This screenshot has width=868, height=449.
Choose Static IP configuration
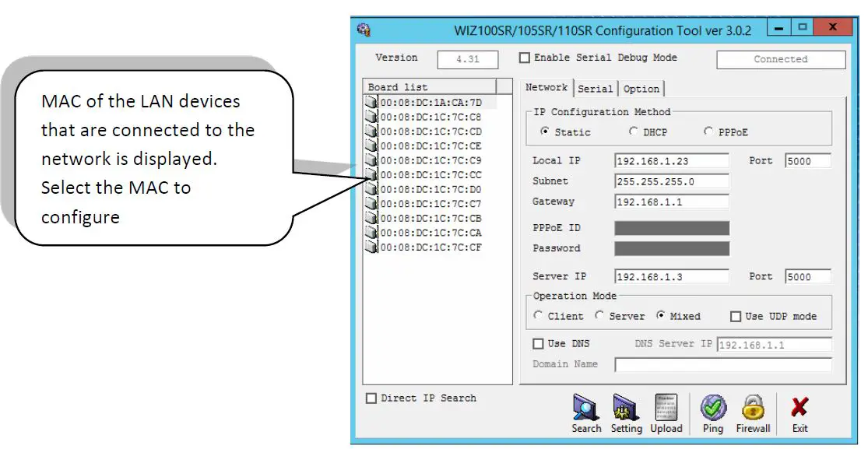pyautogui.click(x=545, y=132)
